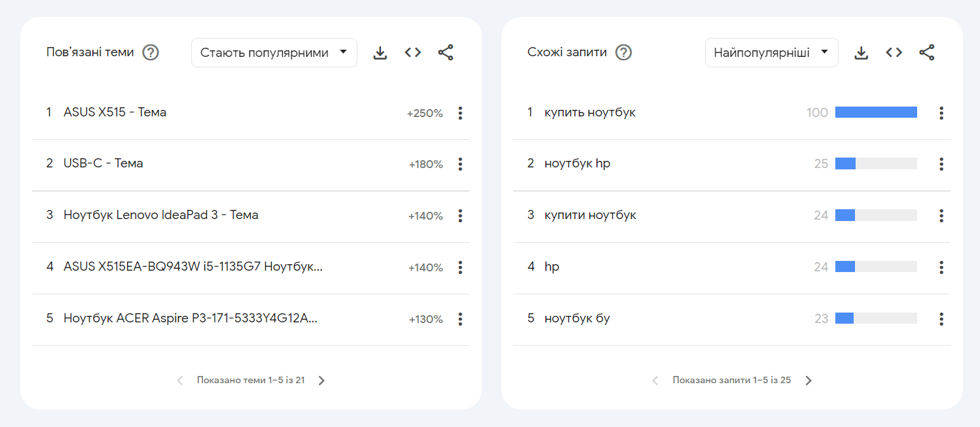The width and height of the screenshot is (980, 427).
Task: Open more options for ноутбук бу row
Action: coord(941,319)
